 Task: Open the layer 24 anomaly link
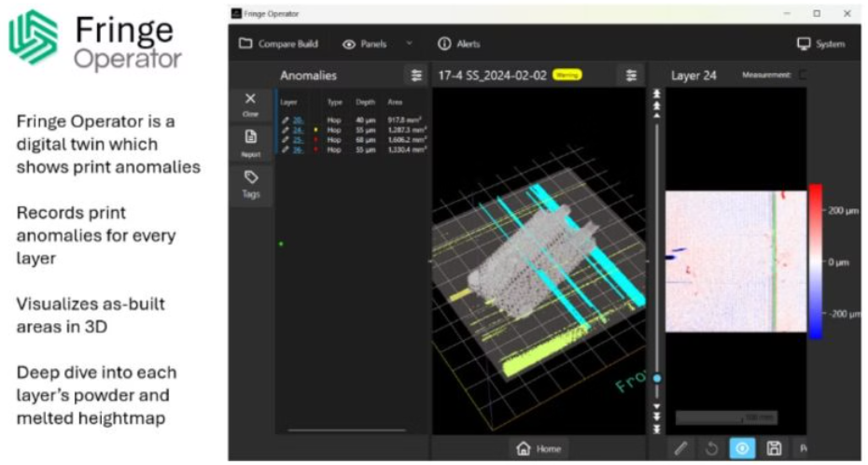(x=298, y=130)
